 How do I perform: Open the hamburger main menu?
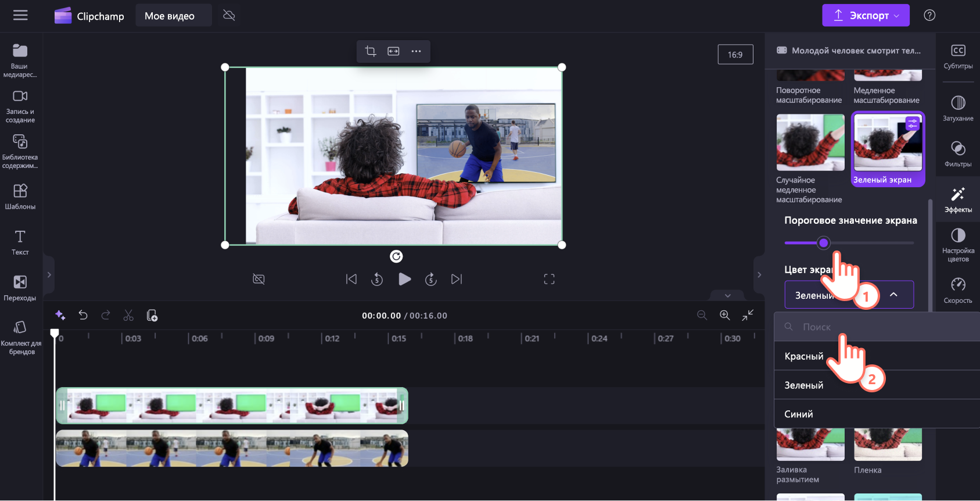click(20, 16)
